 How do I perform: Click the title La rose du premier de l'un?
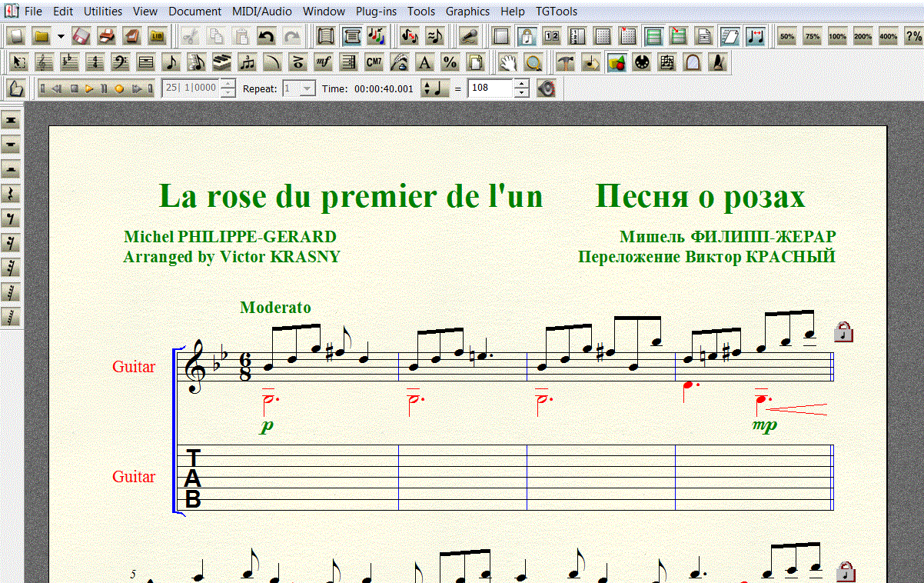pyautogui.click(x=351, y=197)
